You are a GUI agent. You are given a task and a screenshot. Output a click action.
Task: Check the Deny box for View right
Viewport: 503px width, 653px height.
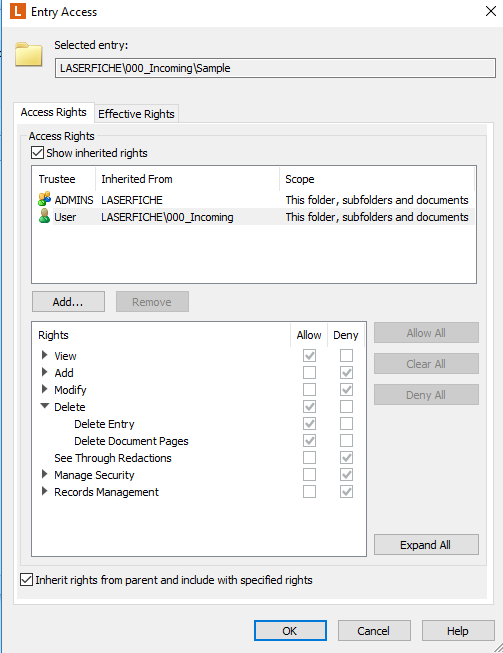(346, 355)
